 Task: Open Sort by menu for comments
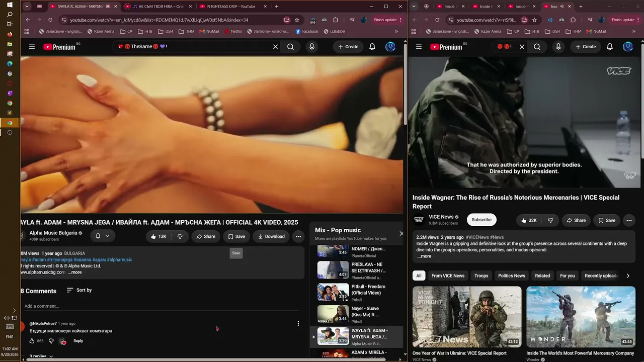pyautogui.click(x=79, y=290)
